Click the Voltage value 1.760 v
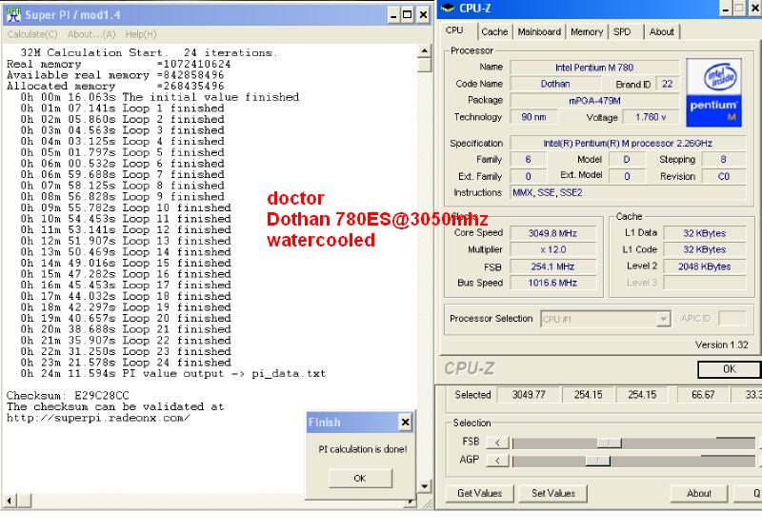762x532 pixels. (651, 117)
